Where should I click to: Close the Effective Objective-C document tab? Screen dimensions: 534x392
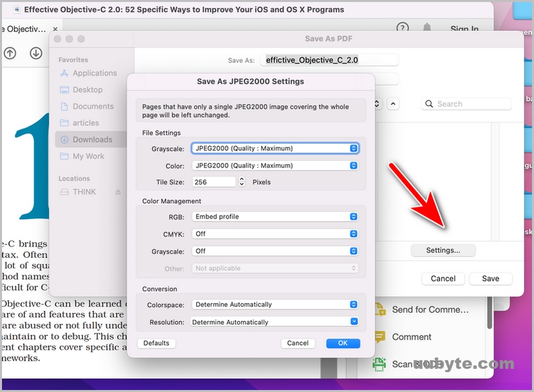(x=55, y=29)
